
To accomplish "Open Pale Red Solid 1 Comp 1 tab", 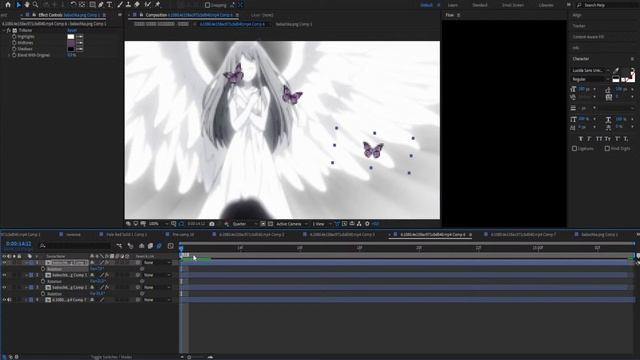I will 126,235.
